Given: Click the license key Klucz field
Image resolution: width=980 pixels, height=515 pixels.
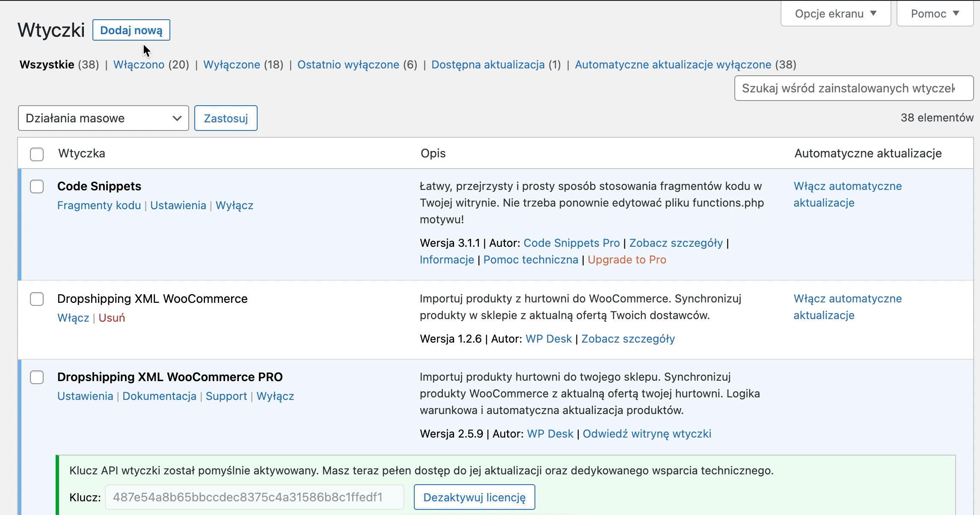Looking at the screenshot, I should [255, 497].
